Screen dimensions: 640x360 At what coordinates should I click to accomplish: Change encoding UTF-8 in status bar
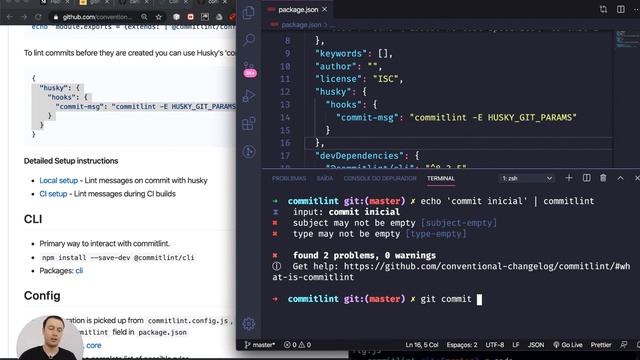tap(495, 345)
